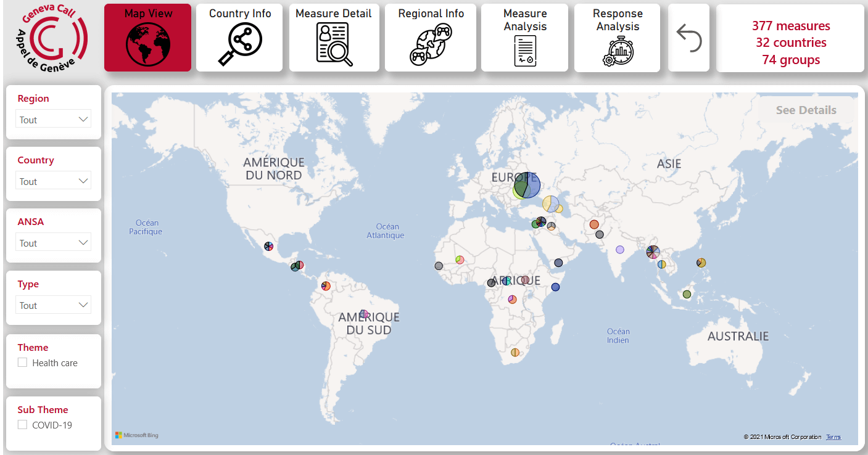
Task: Select the orange marker in Colombia
Action: tap(326, 286)
